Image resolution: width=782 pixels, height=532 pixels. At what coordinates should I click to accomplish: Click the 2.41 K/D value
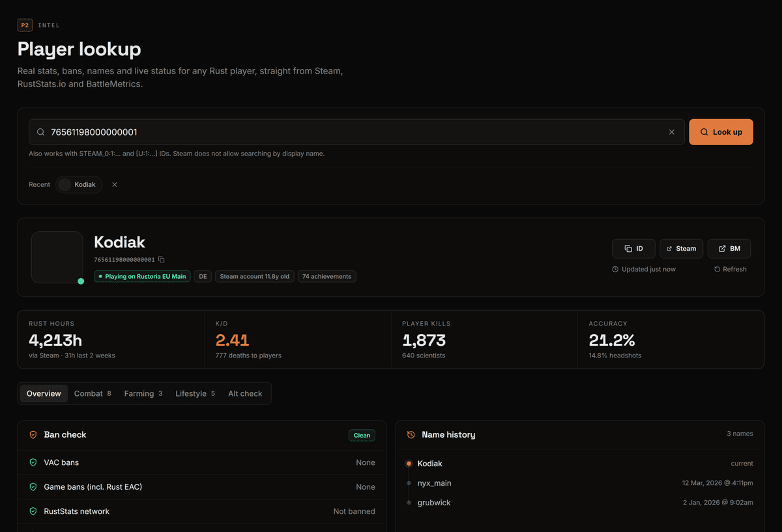click(233, 340)
